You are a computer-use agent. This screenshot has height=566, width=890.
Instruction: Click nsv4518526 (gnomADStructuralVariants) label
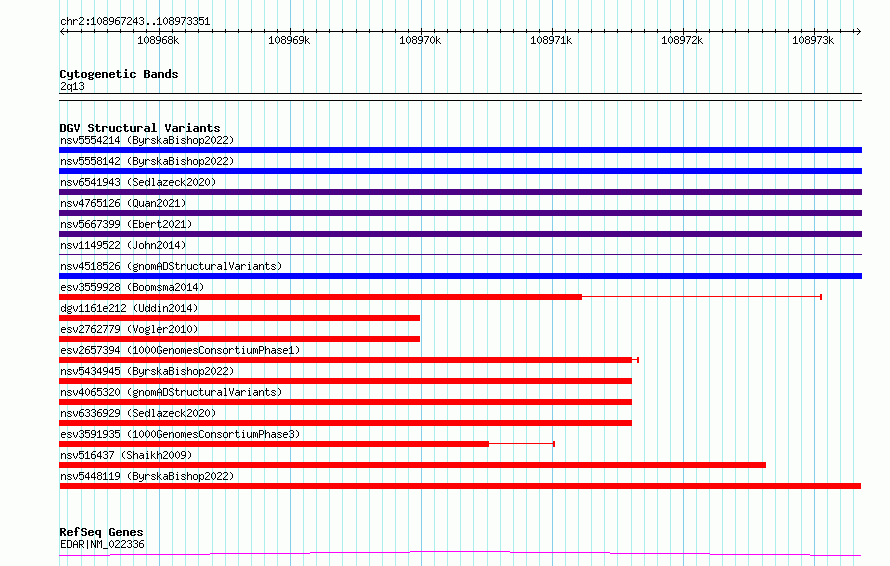pyautogui.click(x=171, y=266)
